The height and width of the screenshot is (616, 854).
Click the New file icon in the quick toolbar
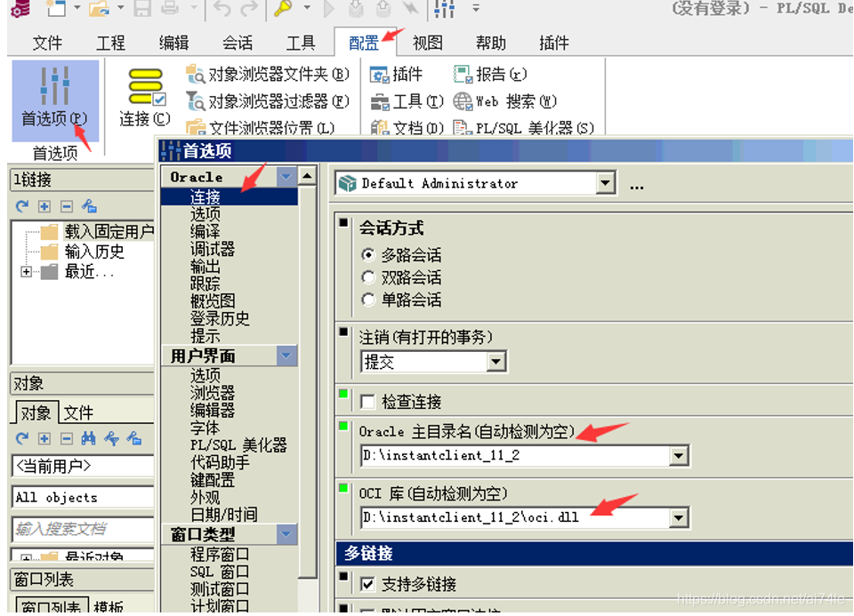[55, 8]
